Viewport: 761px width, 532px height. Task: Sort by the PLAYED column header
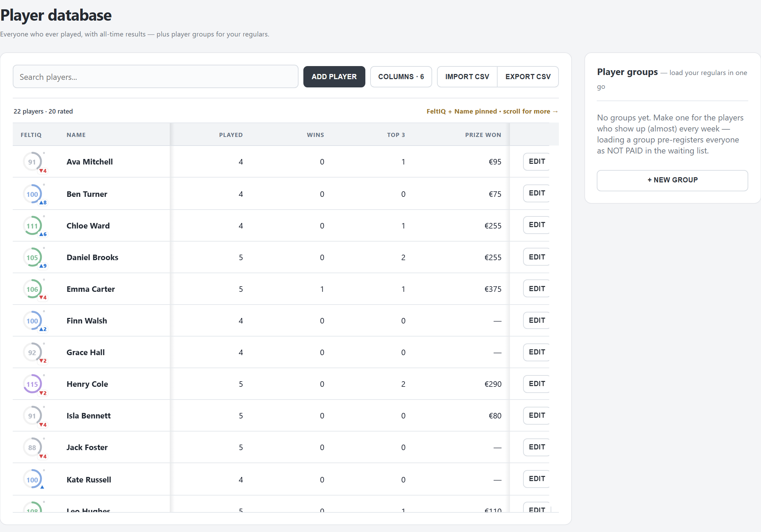[231, 135]
